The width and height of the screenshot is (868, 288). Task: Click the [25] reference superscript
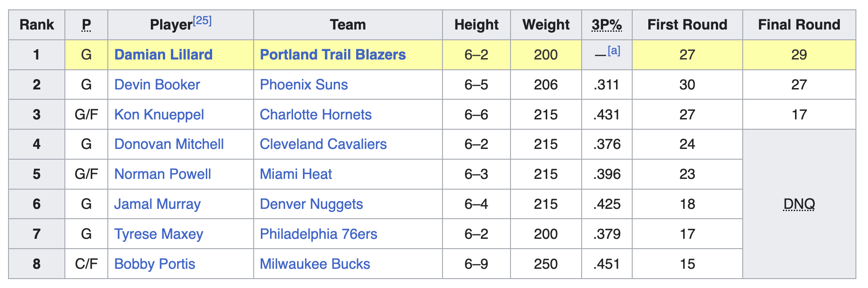coord(202,21)
